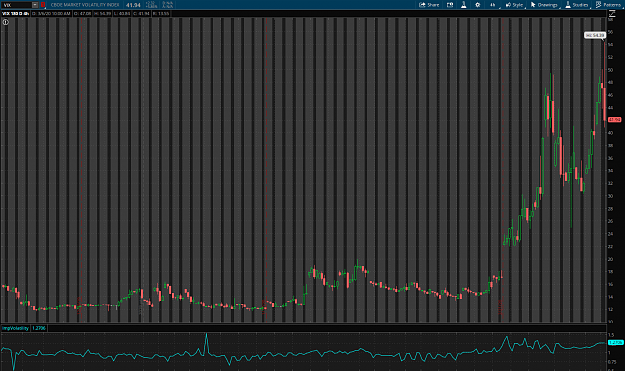Click the H: 54.39 high value

pos(102,14)
